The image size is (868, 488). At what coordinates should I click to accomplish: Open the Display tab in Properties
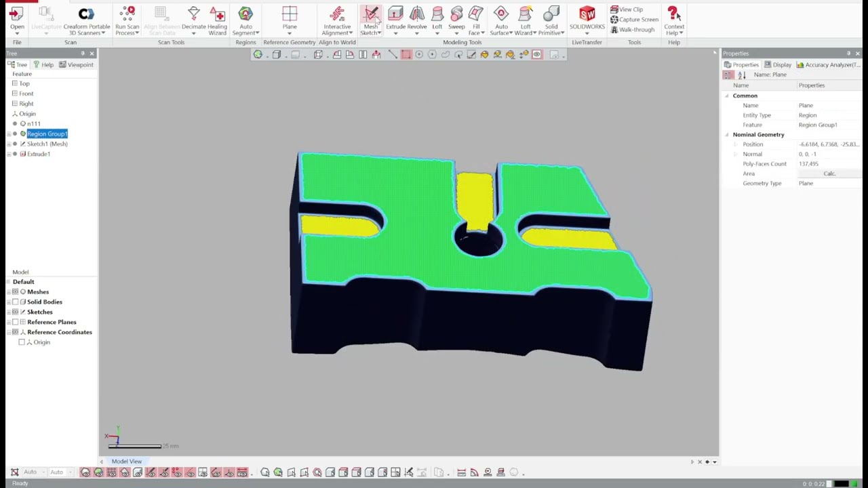778,64
